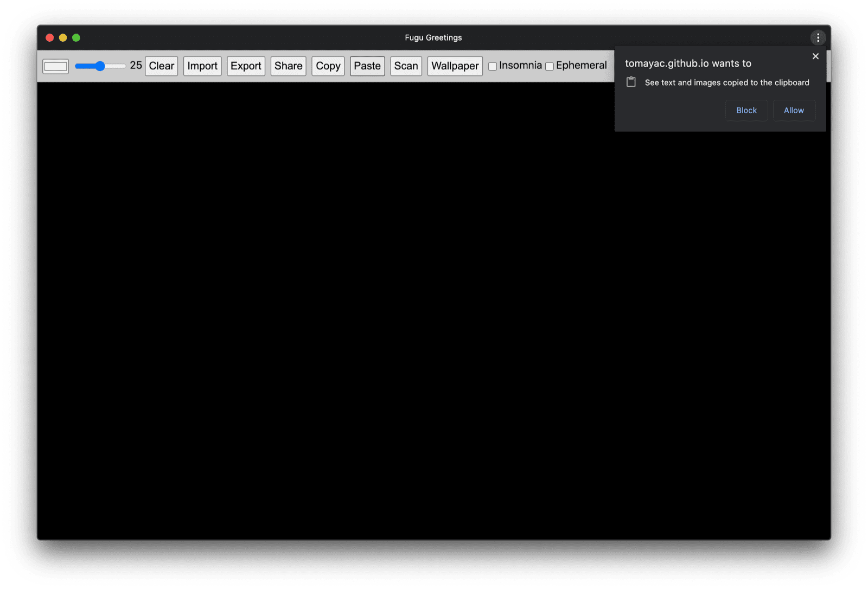Block the clipboard permission request
868x589 pixels.
tap(746, 110)
